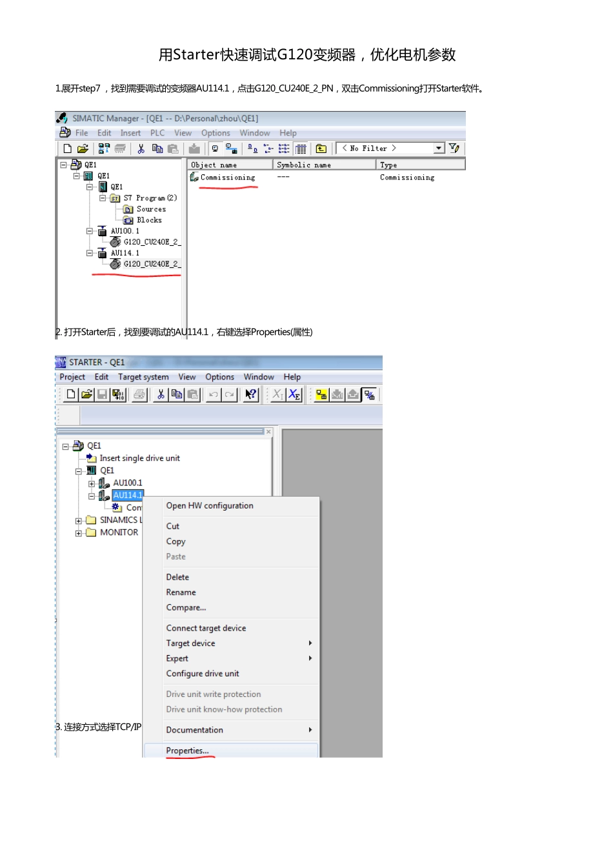Click Online view icon in SIMATIC Manager
The width and height of the screenshot is (613, 868).
click(231, 148)
